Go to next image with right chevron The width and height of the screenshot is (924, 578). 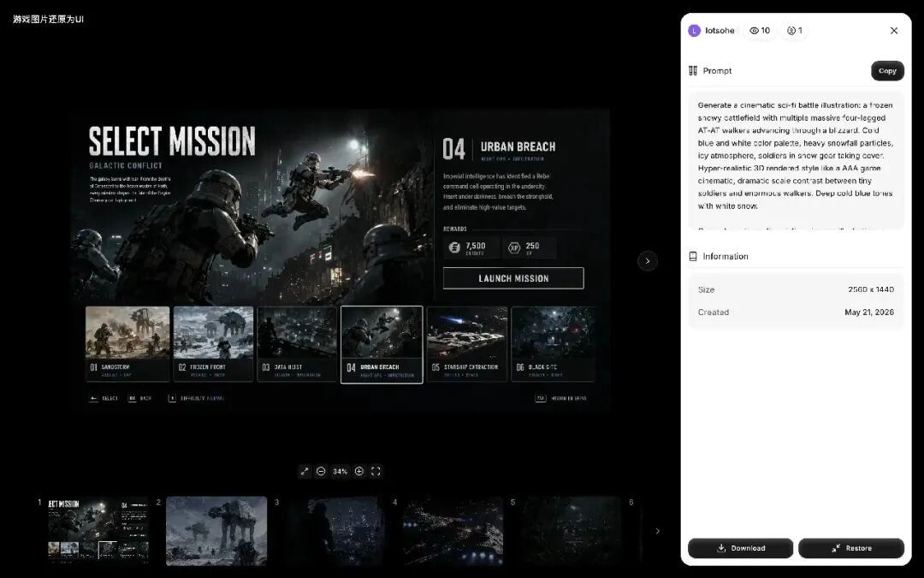click(x=648, y=260)
